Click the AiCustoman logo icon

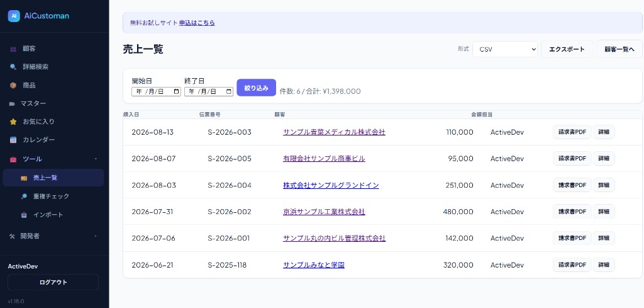click(14, 16)
